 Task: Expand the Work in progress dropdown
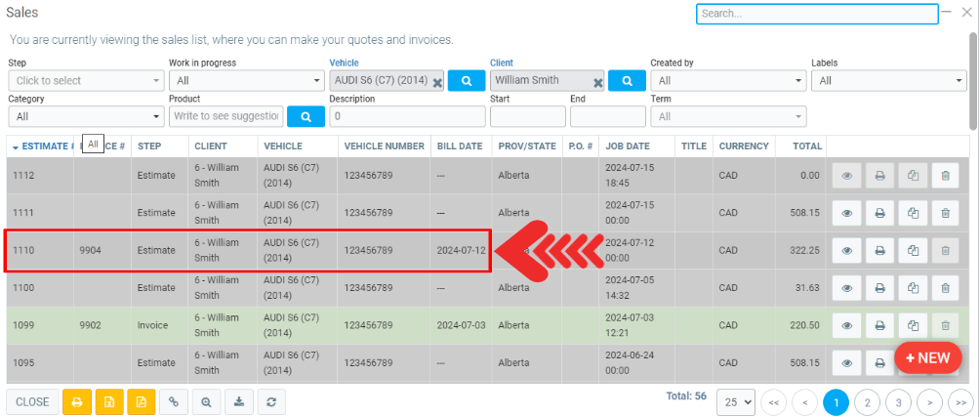[245, 81]
